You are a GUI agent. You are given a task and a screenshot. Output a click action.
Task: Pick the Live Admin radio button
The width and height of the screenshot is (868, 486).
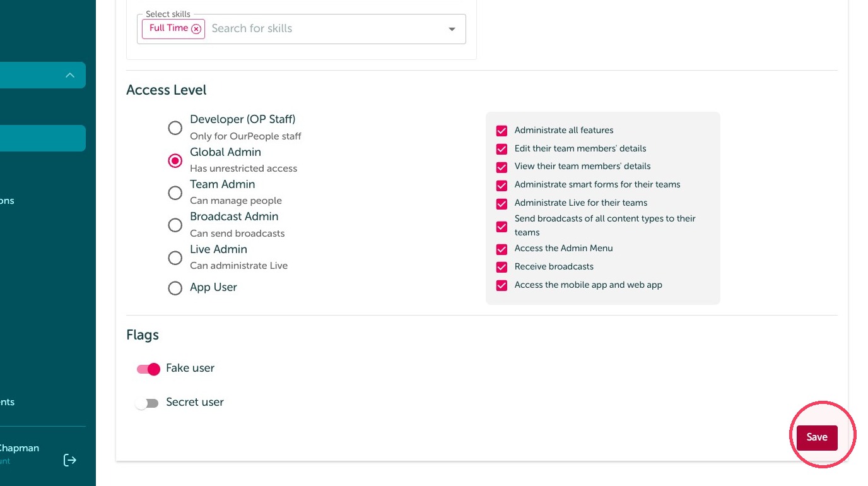175,258
